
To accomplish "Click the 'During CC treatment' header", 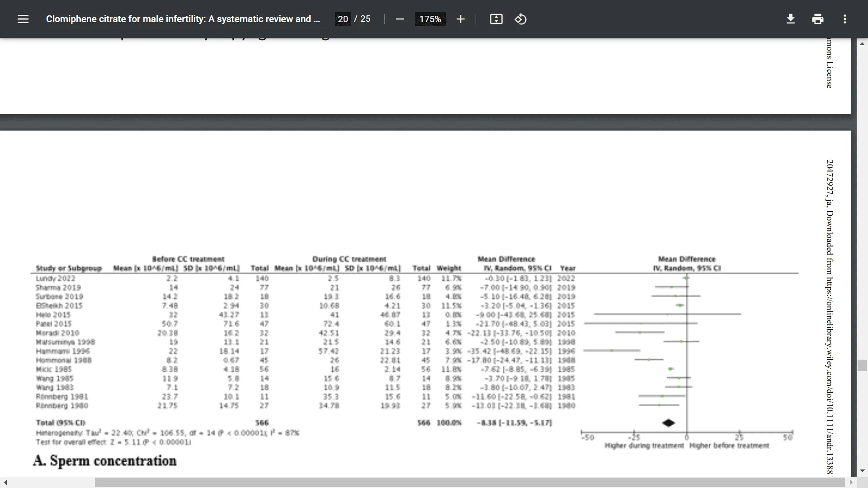I will [x=349, y=259].
